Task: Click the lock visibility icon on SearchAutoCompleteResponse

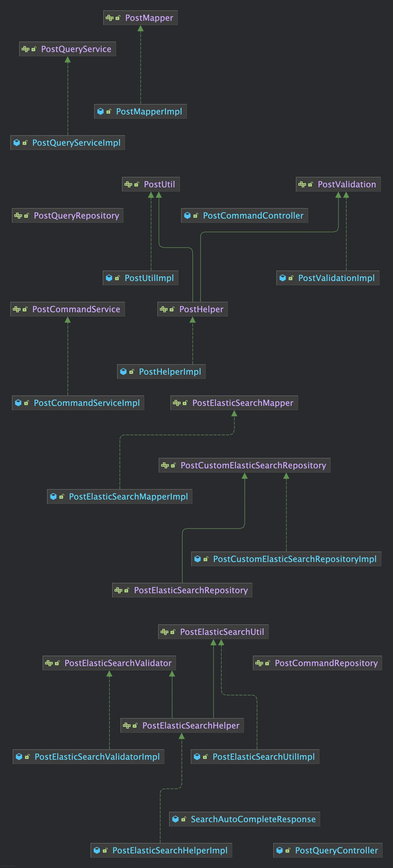Action: point(183,820)
